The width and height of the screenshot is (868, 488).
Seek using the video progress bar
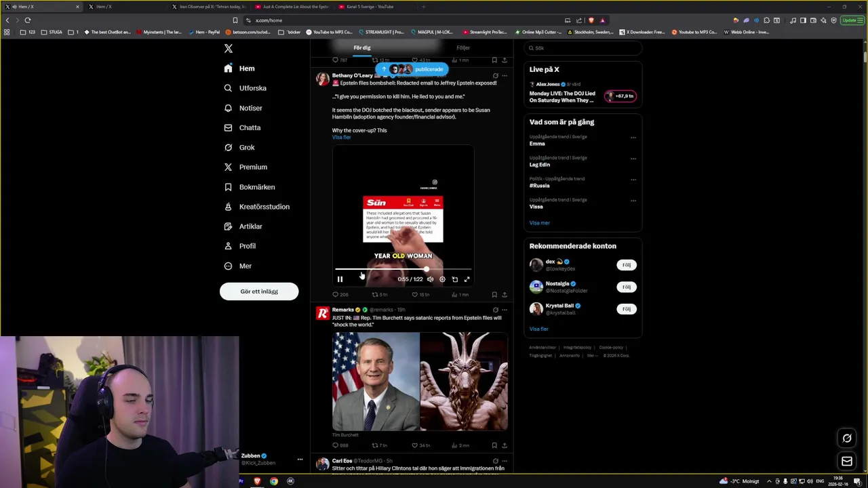pyautogui.click(x=403, y=270)
